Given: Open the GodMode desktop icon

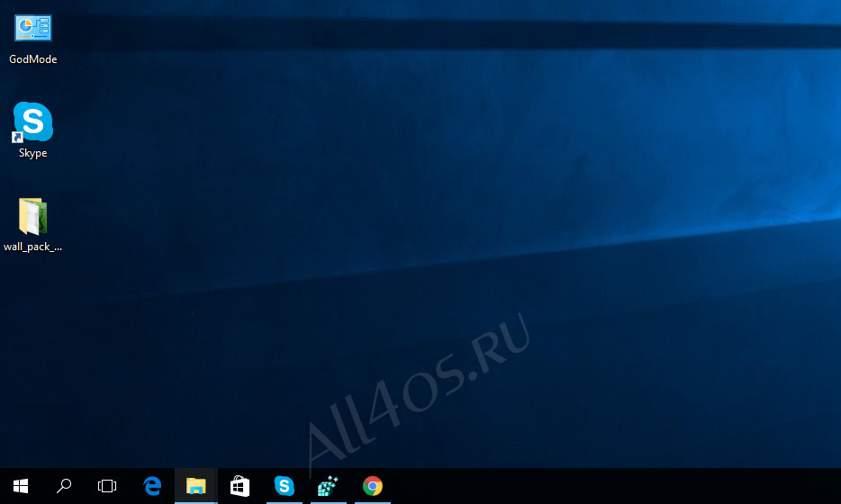Looking at the screenshot, I should coord(33,29).
